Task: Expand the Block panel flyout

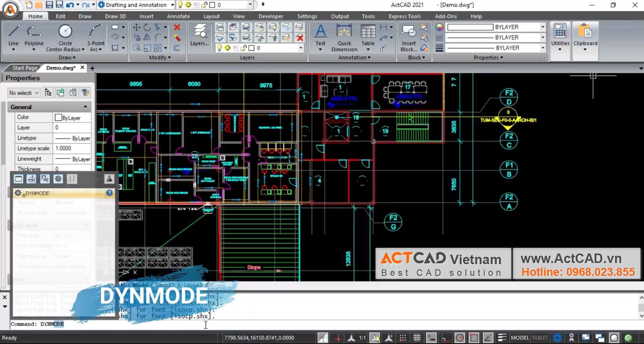Action: point(417,58)
